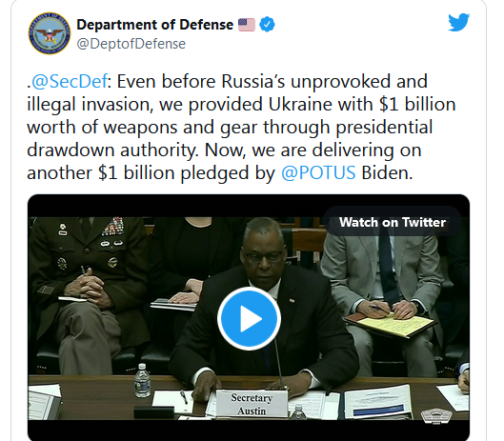The width and height of the screenshot is (504, 441).
Task: Open the @SecDef mention link
Action: (70, 81)
